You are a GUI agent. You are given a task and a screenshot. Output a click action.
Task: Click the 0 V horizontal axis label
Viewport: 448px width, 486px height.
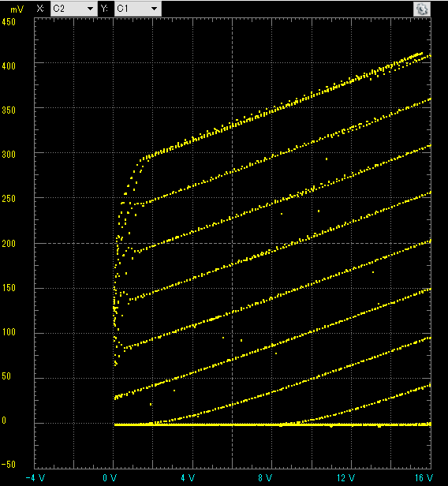110,477
